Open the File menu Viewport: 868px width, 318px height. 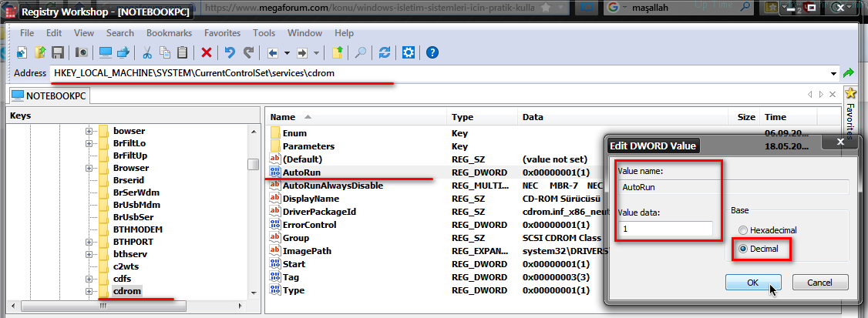click(x=26, y=33)
